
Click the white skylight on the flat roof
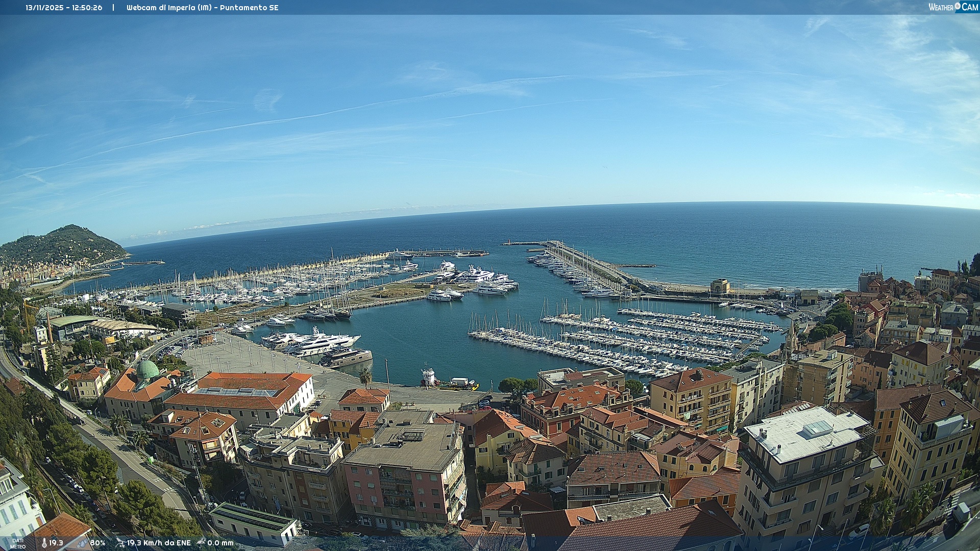818,428
